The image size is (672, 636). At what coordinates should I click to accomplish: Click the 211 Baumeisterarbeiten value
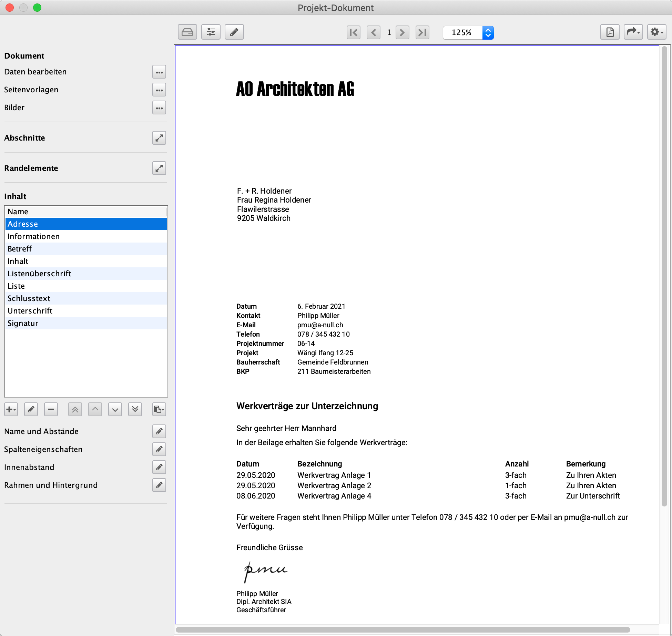334,371
